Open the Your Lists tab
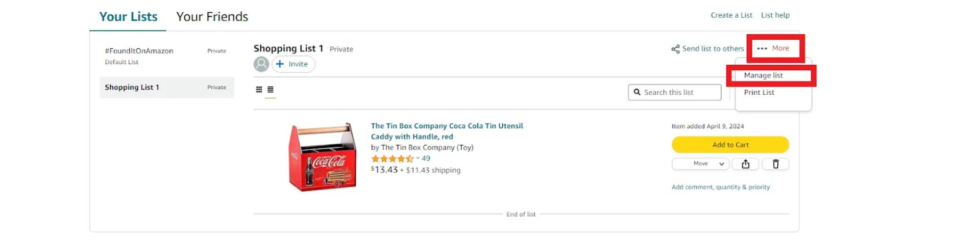The image size is (980, 242). [x=128, y=17]
